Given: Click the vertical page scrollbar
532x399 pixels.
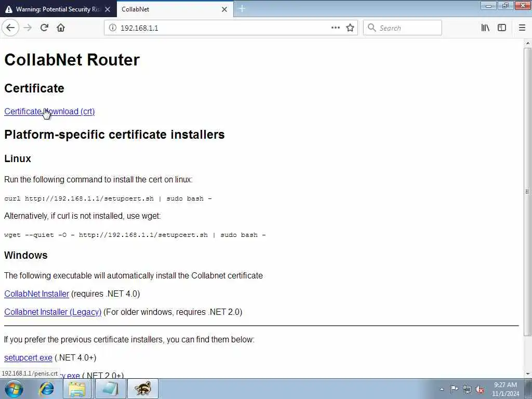Looking at the screenshot, I should coord(527,192).
